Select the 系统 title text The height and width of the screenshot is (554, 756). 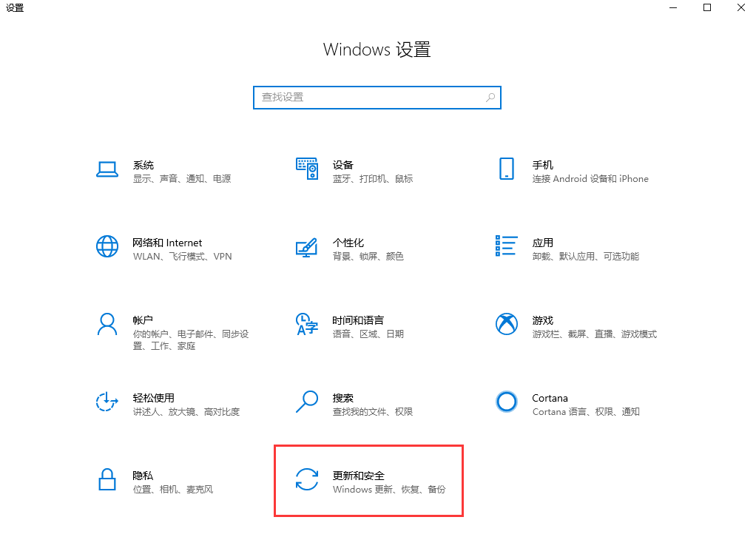(144, 165)
